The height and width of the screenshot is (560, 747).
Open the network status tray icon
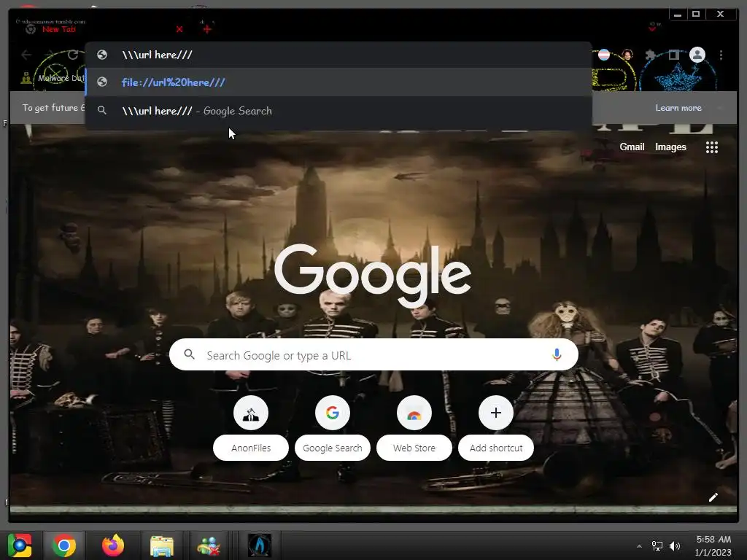657,546
